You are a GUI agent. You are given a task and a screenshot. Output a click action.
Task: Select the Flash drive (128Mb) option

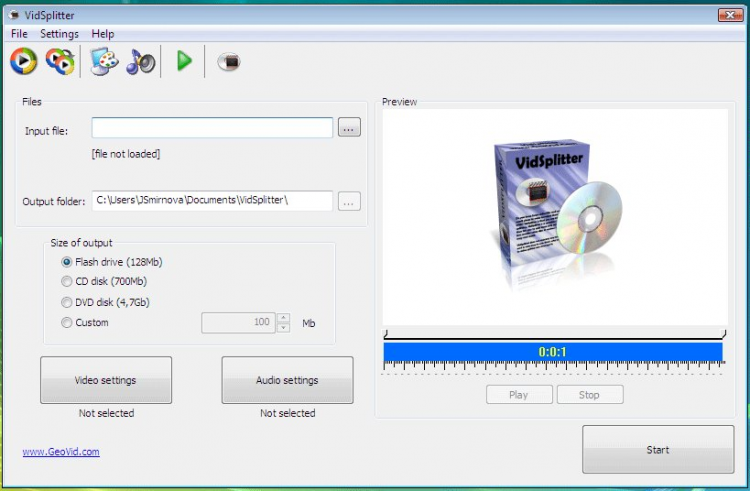[x=112, y=262]
